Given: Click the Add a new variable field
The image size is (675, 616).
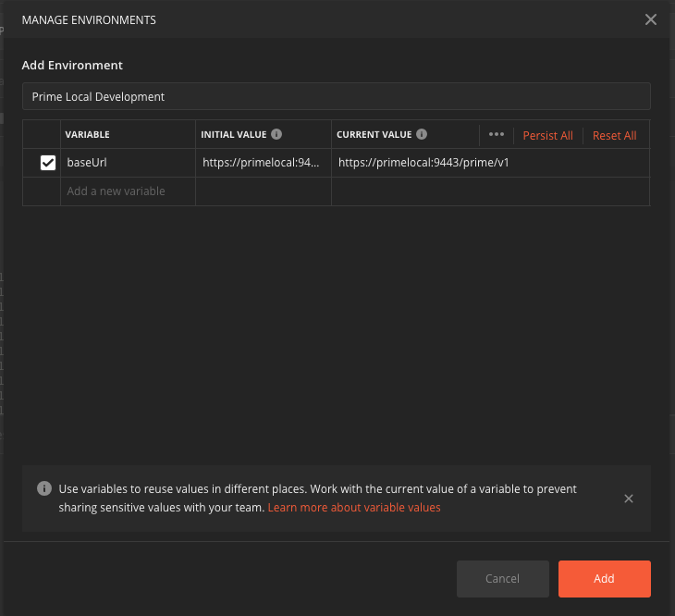Looking at the screenshot, I should click(x=128, y=191).
